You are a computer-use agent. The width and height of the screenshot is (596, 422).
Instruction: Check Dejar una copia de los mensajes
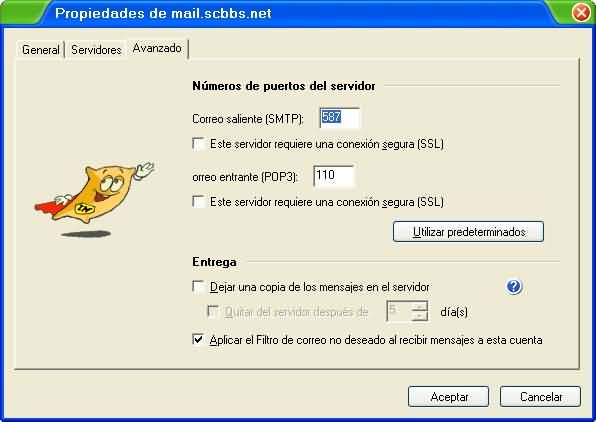tap(198, 287)
